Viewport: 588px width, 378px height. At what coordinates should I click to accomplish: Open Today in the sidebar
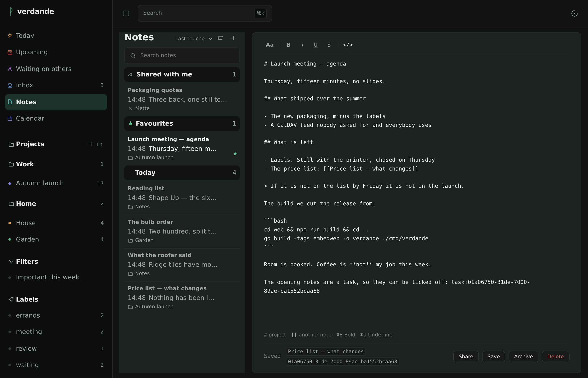tap(56, 35)
